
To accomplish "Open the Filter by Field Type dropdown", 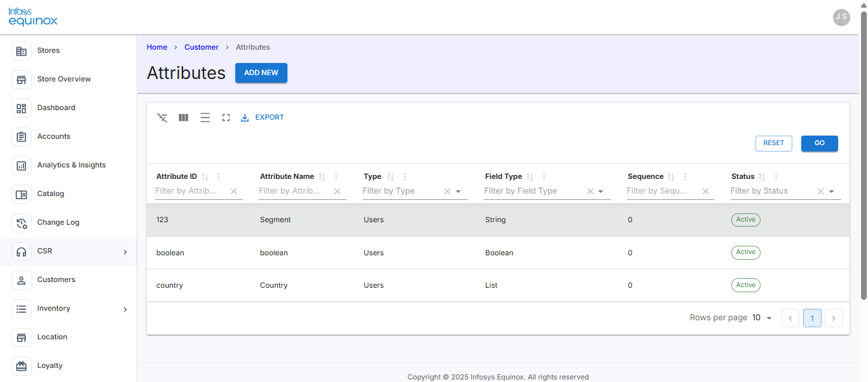I will click(600, 191).
